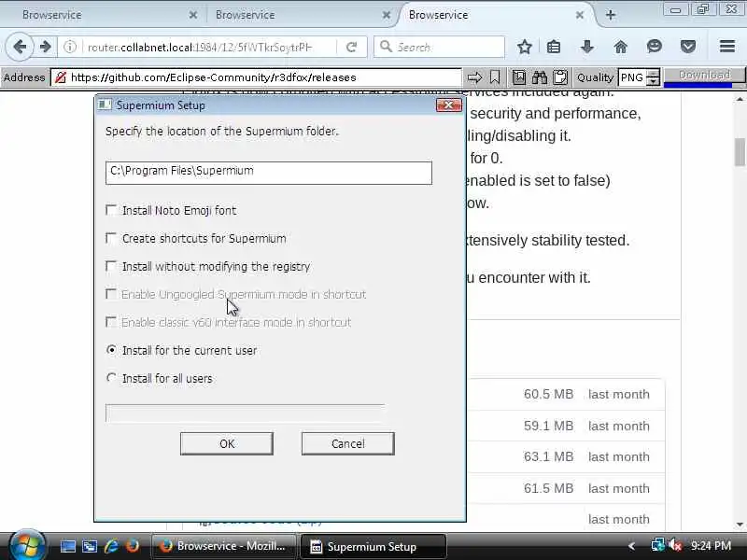Open the Firefox hamburger menu

pos(727,47)
